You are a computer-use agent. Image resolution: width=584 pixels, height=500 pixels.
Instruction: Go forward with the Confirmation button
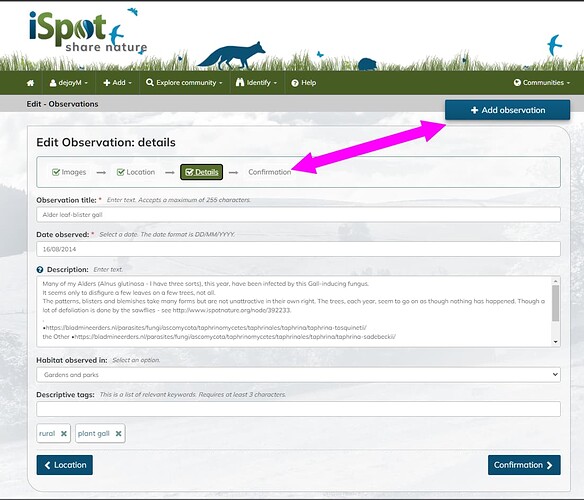[524, 465]
